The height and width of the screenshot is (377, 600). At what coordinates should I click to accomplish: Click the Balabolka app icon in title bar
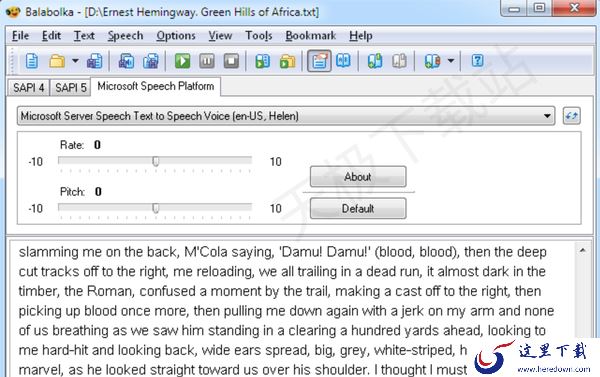[13, 12]
